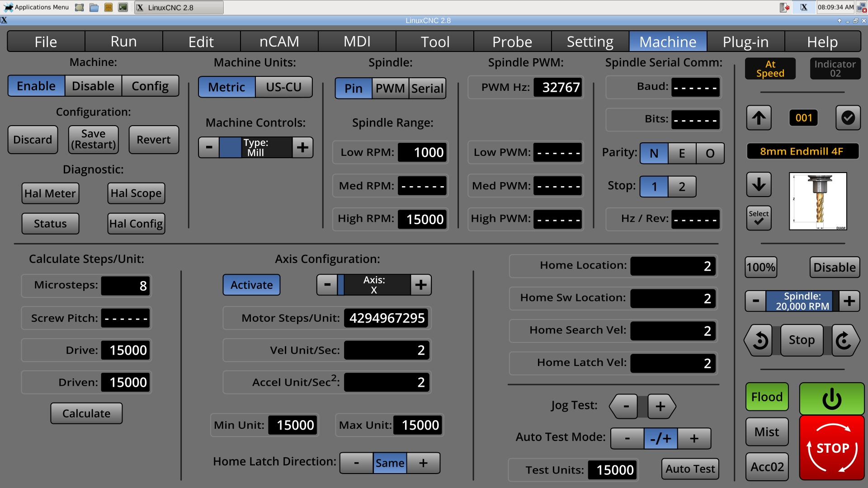Image resolution: width=868 pixels, height=488 pixels.
Task: Open the file manager folder icon in the taskbar
Action: point(94,7)
